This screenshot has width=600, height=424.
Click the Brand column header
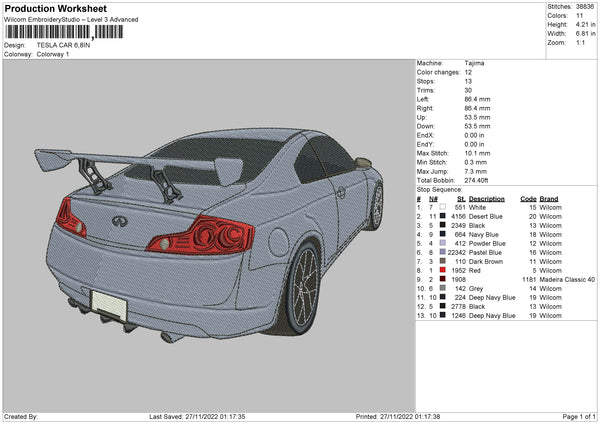pos(552,198)
